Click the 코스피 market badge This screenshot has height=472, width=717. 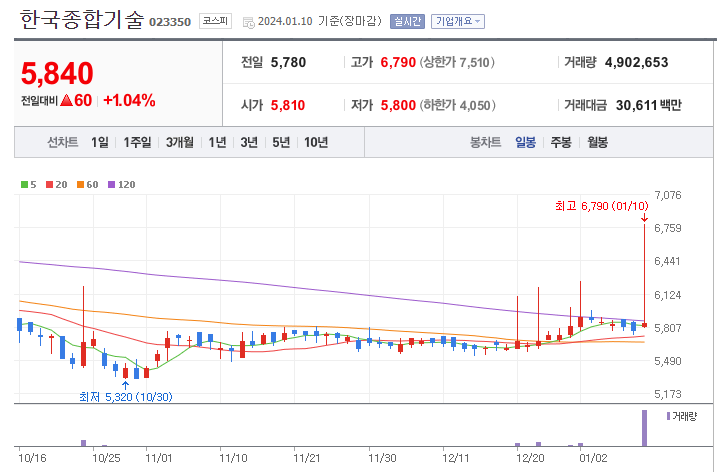[215, 21]
